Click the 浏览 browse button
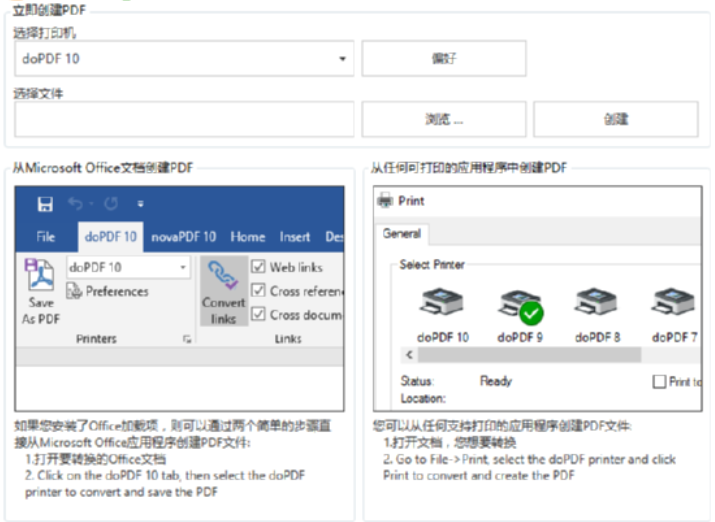Screen dimensions: 715x522 [444, 119]
